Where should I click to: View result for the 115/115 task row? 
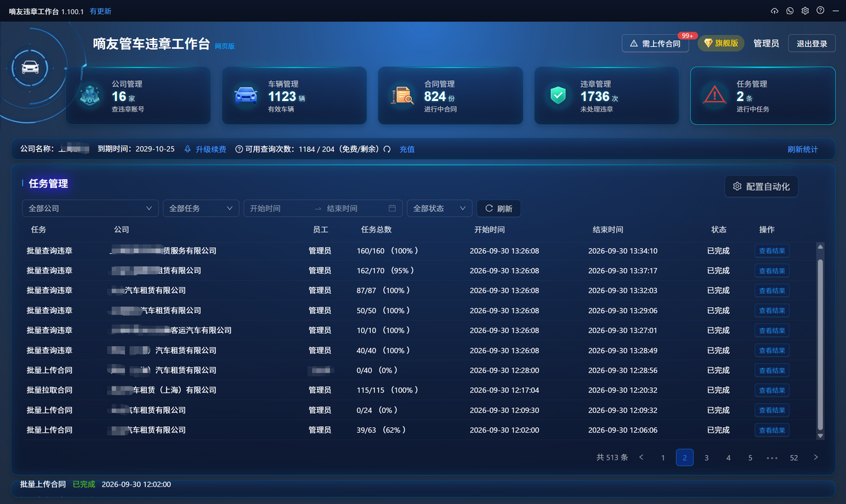coord(772,390)
